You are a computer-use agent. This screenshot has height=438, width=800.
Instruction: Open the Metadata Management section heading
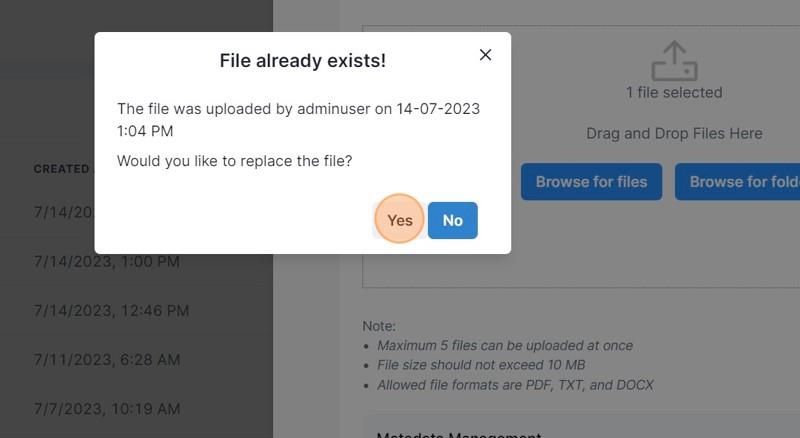[x=459, y=434]
